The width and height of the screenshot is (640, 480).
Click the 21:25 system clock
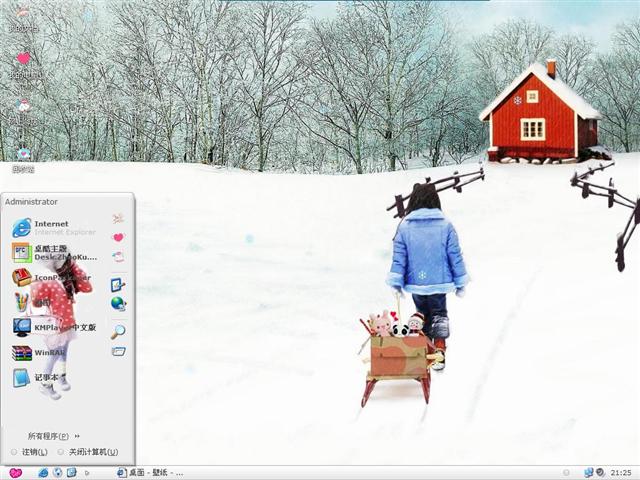[621, 473]
